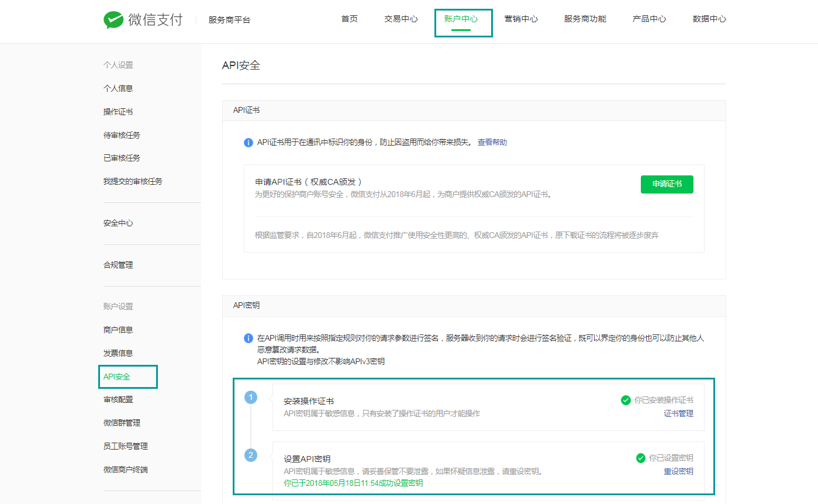
Task: Click 安装操作证书 step title
Action: [x=309, y=401]
